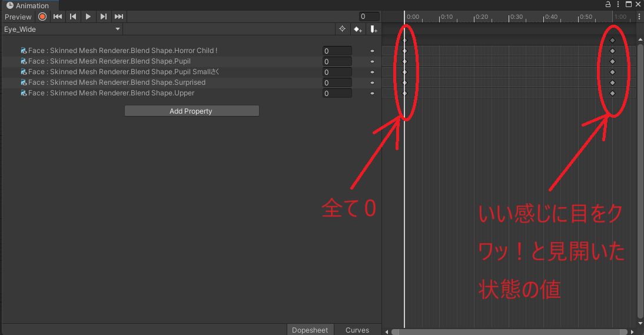
Task: Toggle animation record mode button
Action: tap(42, 17)
